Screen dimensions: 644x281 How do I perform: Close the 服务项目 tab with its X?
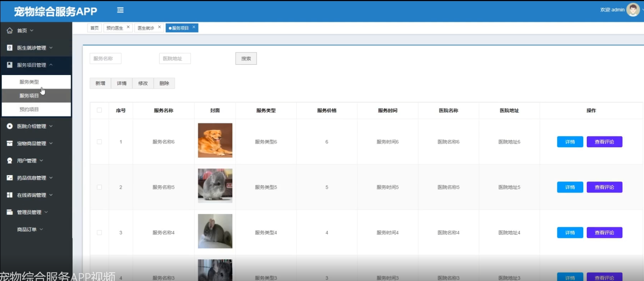coord(194,27)
